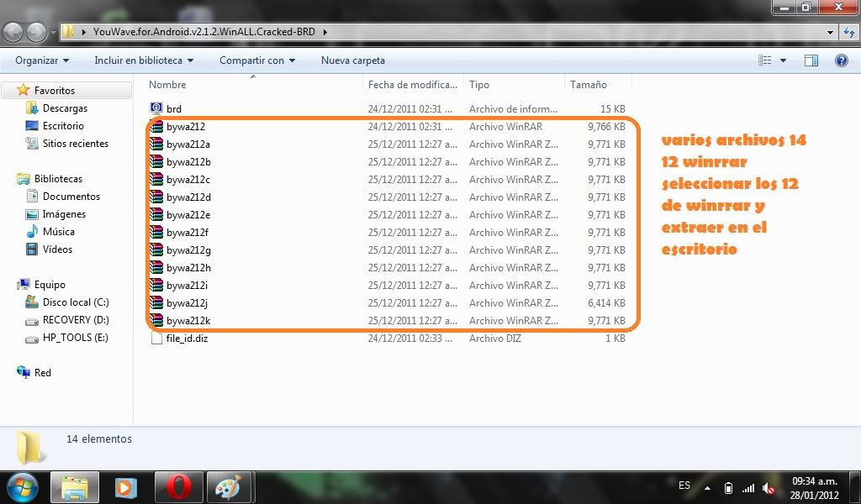The image size is (861, 504).
Task: Select the file named bywa212e
Action: coord(188,214)
